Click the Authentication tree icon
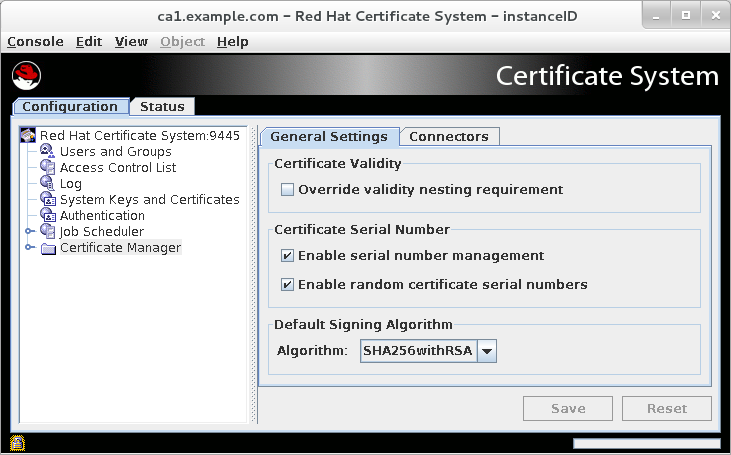This screenshot has width=731, height=455. coord(47,216)
